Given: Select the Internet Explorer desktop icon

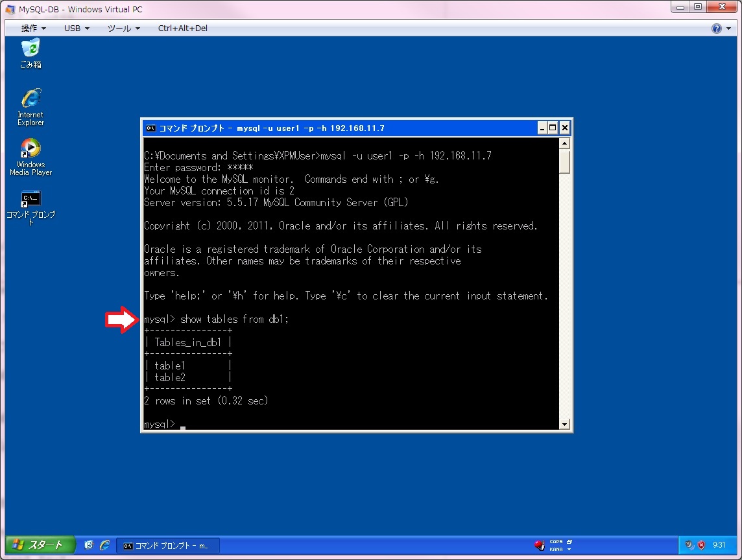Looking at the screenshot, I should click(30, 107).
